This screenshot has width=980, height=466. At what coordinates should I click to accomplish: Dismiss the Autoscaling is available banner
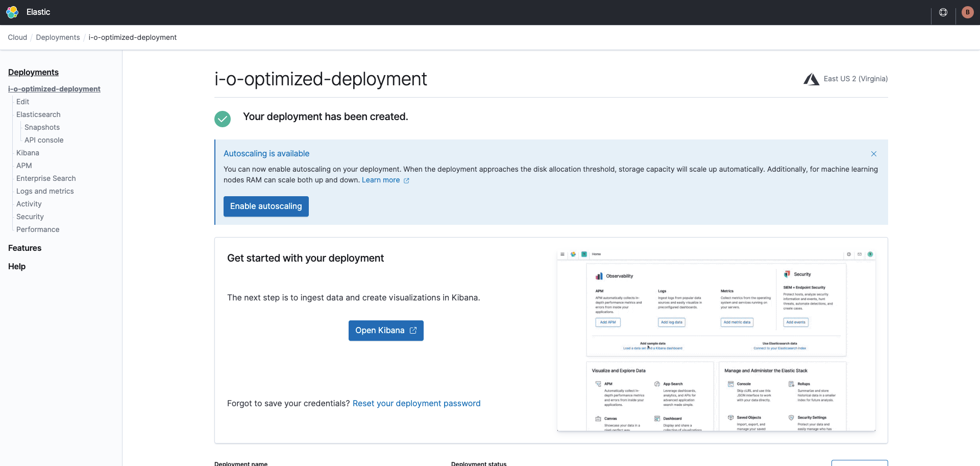click(x=874, y=154)
